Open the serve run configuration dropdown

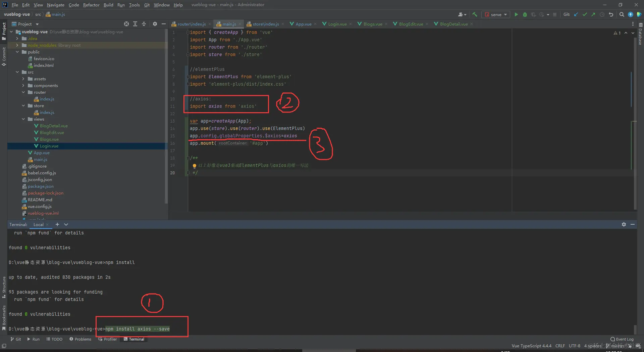(x=496, y=14)
